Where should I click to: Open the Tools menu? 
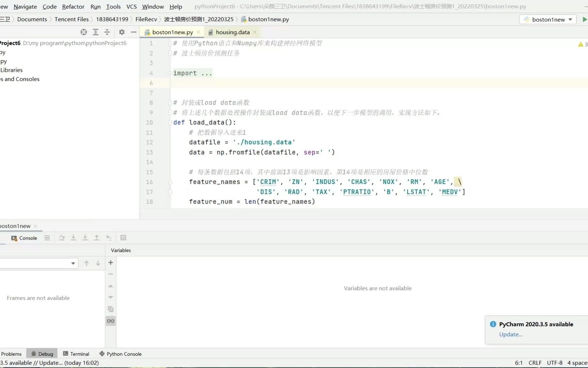coord(113,6)
